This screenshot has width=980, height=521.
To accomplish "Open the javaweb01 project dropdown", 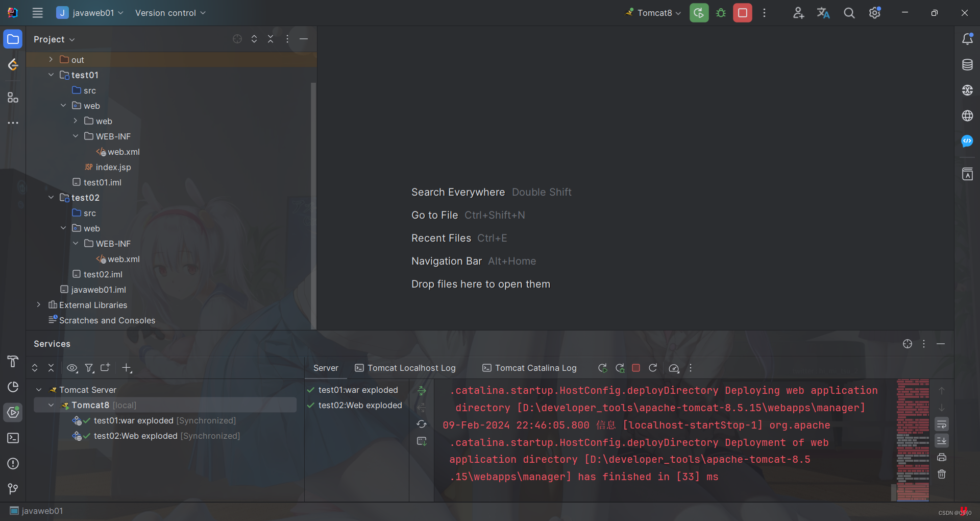I will pos(90,13).
